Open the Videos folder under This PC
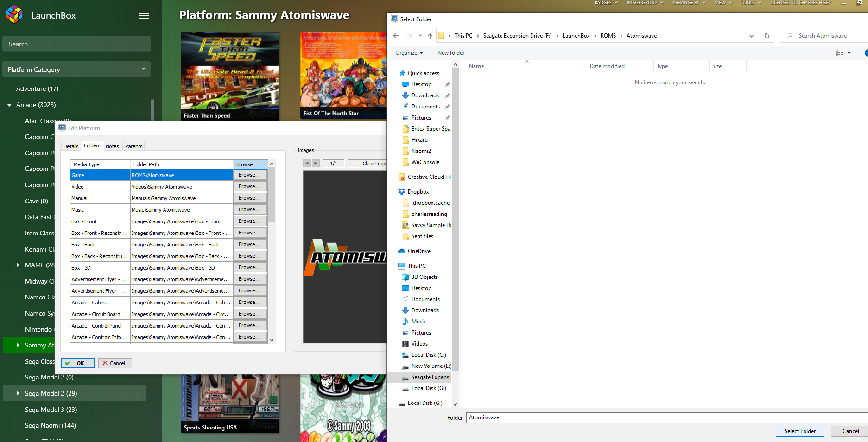Screen dimensions: 868x442 coord(419,344)
